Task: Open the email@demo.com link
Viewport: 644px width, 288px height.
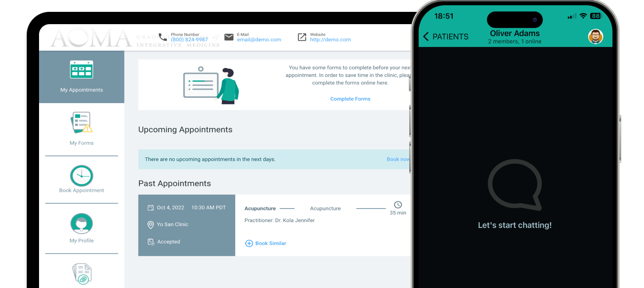Action: tap(259, 40)
